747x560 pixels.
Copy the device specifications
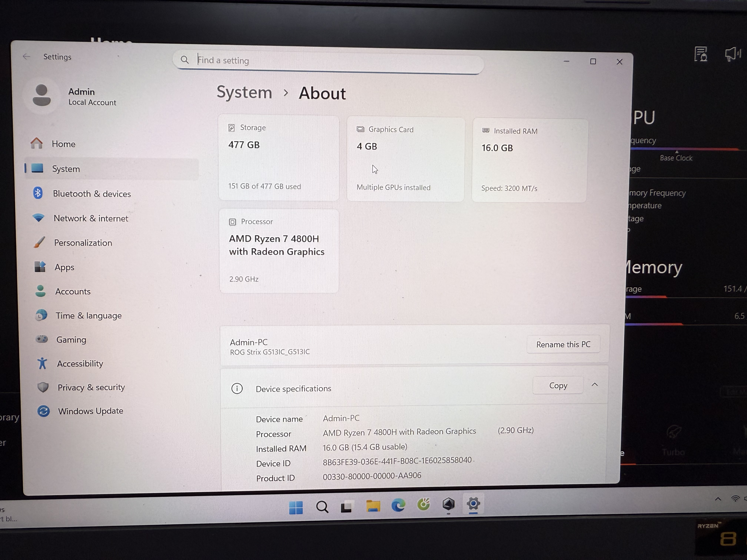558,386
